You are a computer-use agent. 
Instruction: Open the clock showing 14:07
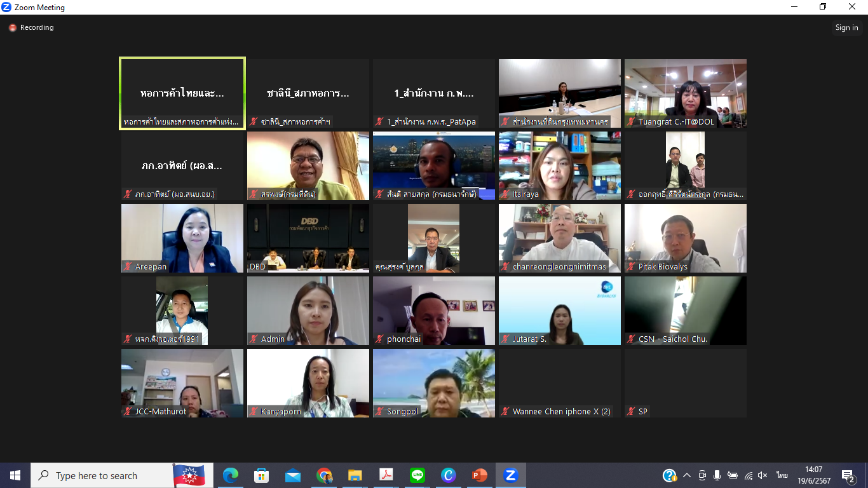tap(813, 475)
